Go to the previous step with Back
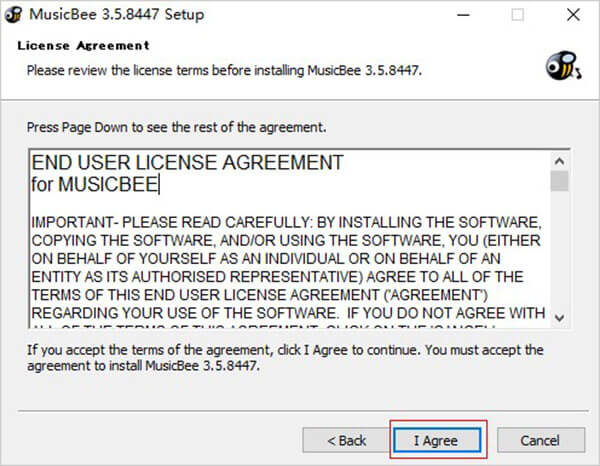600x466 pixels. pyautogui.click(x=346, y=440)
